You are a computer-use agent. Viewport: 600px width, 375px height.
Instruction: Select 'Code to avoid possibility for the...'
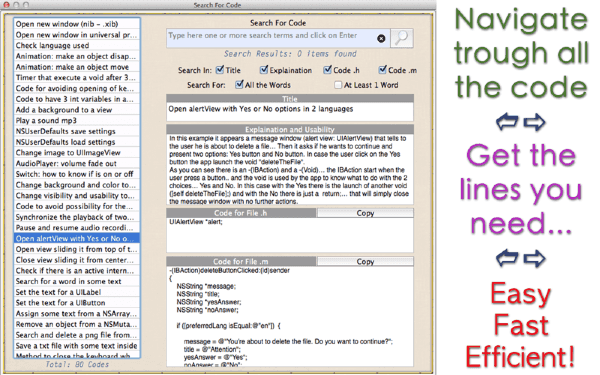77,206
